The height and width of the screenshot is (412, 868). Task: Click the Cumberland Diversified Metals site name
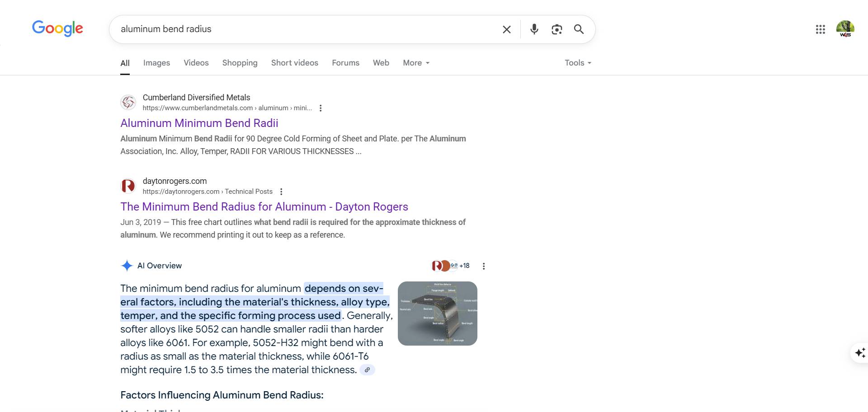coord(196,97)
